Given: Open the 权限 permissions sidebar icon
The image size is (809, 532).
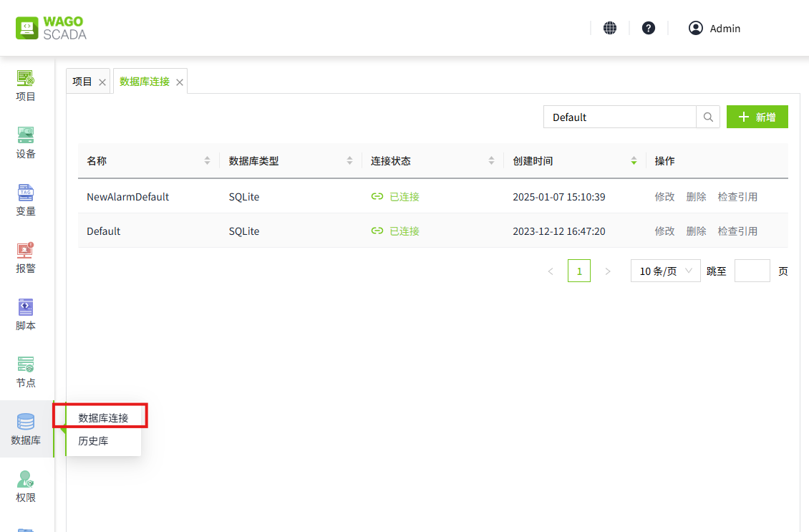Looking at the screenshot, I should (26, 486).
